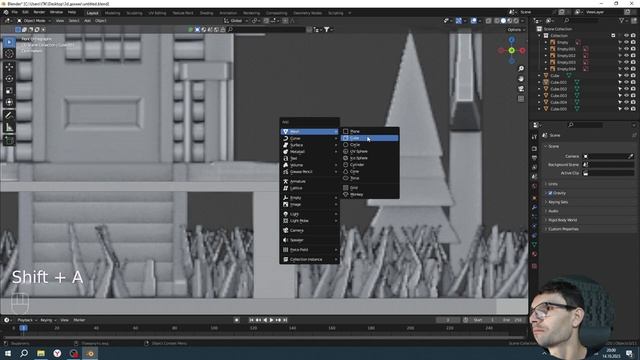This screenshot has height=360, width=640.
Task: Switch to wireframe viewport shading
Action: pyautogui.click(x=497, y=20)
